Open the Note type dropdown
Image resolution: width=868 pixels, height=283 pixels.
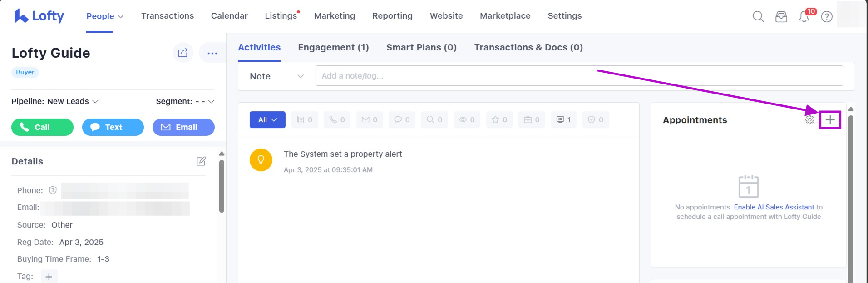click(276, 76)
